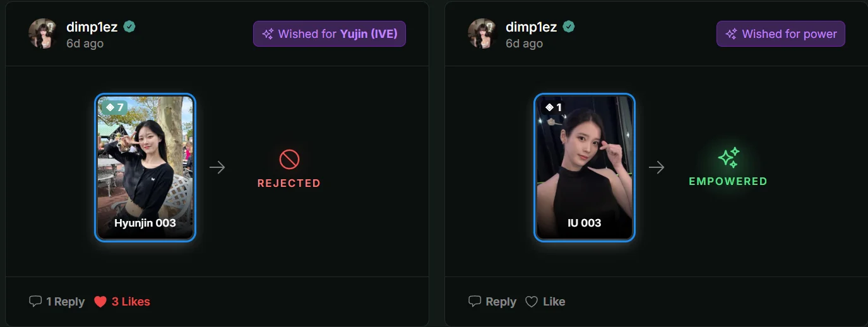Click the reply bubble icon on the IU post

click(475, 301)
